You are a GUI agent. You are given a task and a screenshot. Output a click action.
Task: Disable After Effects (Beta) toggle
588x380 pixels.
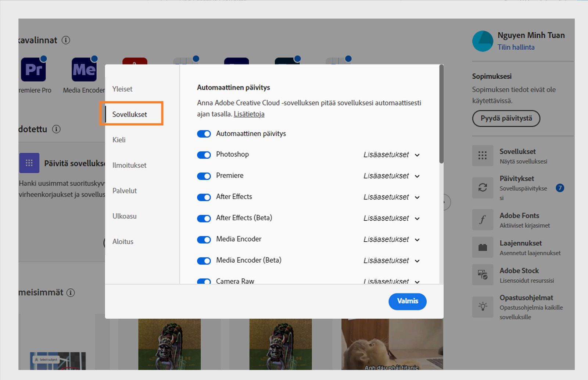[204, 218]
